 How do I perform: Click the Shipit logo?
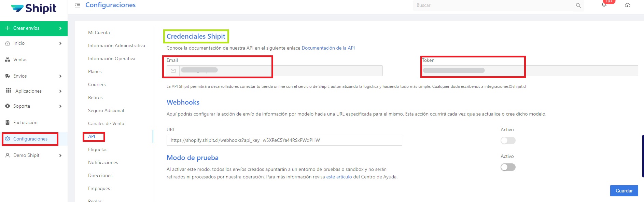[33, 8]
